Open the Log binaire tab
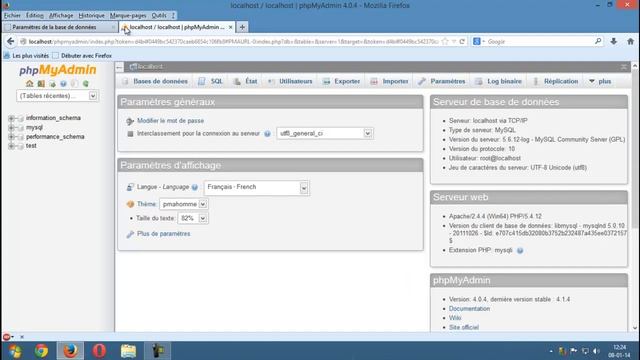The image size is (640, 360). point(498,81)
